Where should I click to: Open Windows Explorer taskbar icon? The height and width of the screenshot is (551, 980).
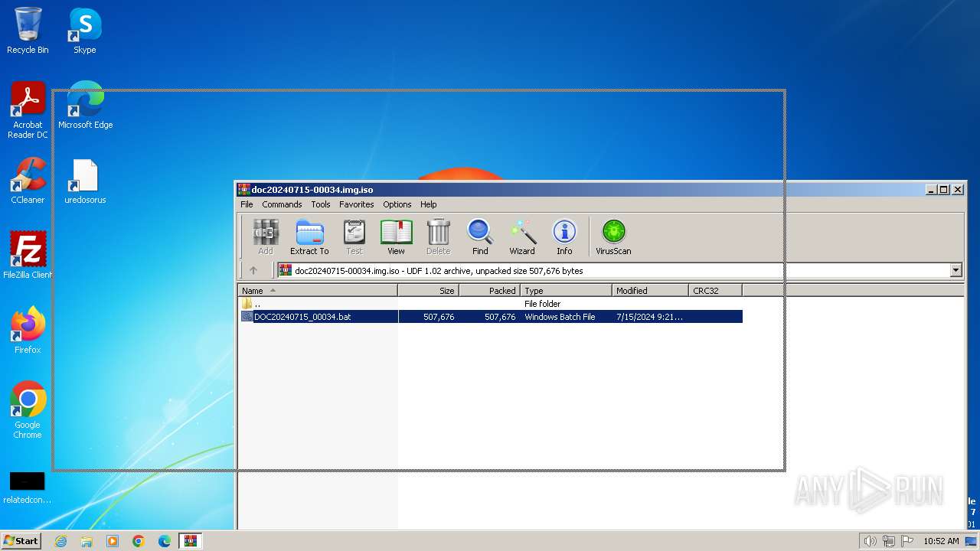tap(87, 541)
